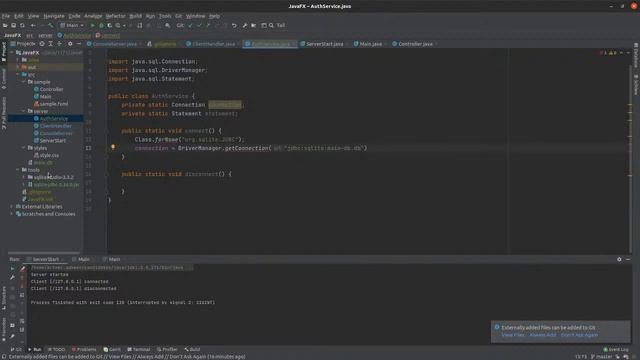Open the Help menu

coord(214,16)
